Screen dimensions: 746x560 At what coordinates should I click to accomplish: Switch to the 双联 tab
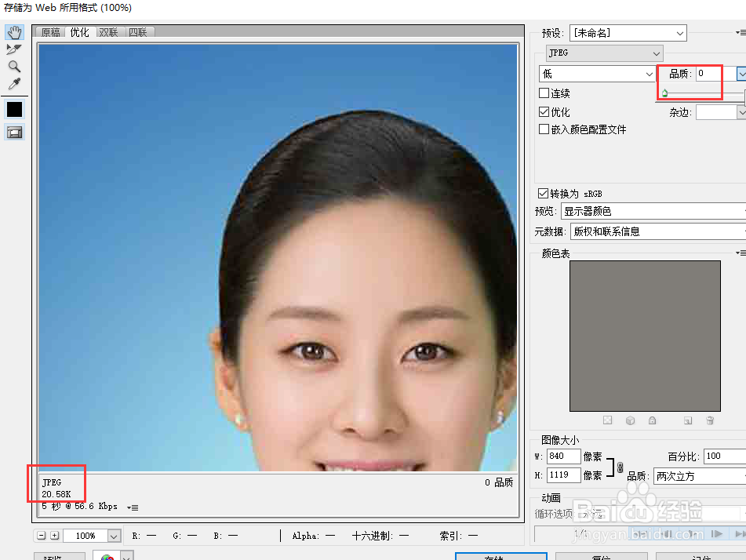pyautogui.click(x=108, y=32)
